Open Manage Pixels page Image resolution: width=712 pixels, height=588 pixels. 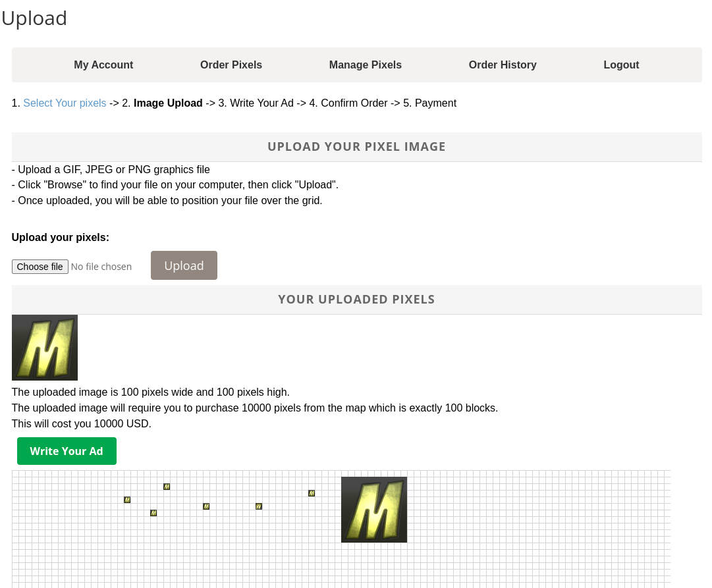point(366,65)
